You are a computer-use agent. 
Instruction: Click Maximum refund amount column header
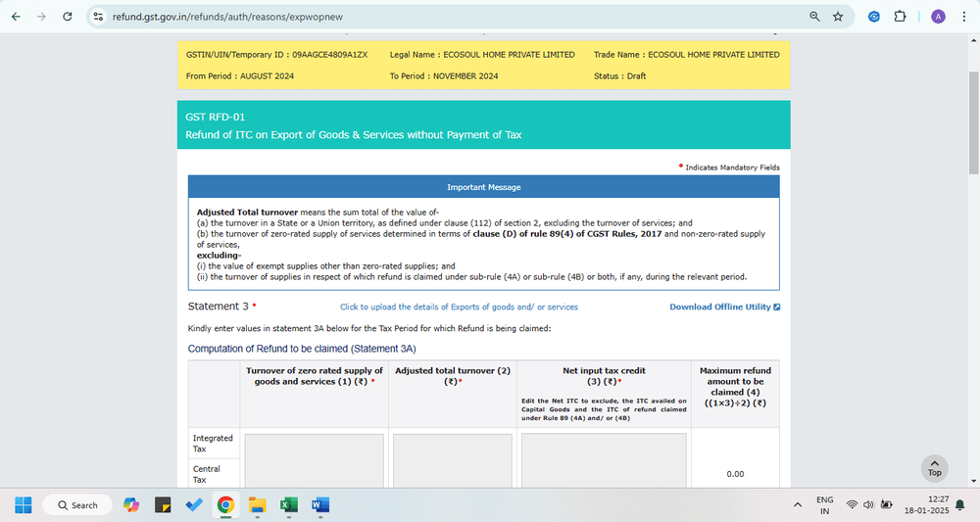click(735, 387)
